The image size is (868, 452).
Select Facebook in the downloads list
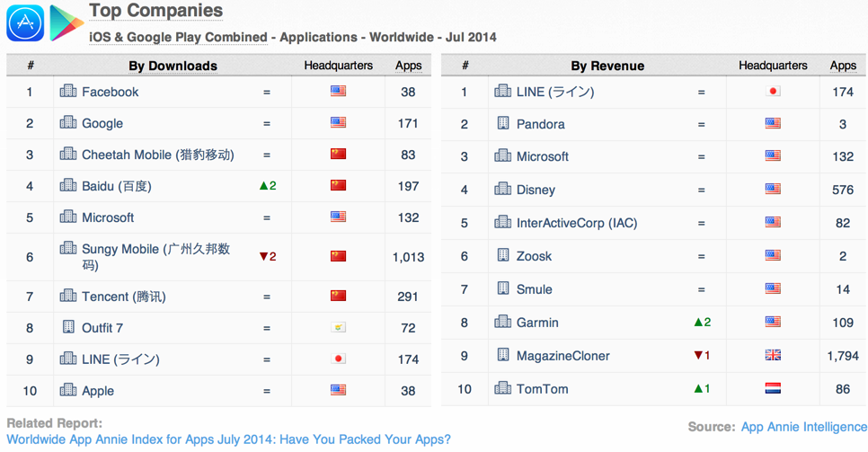[111, 92]
